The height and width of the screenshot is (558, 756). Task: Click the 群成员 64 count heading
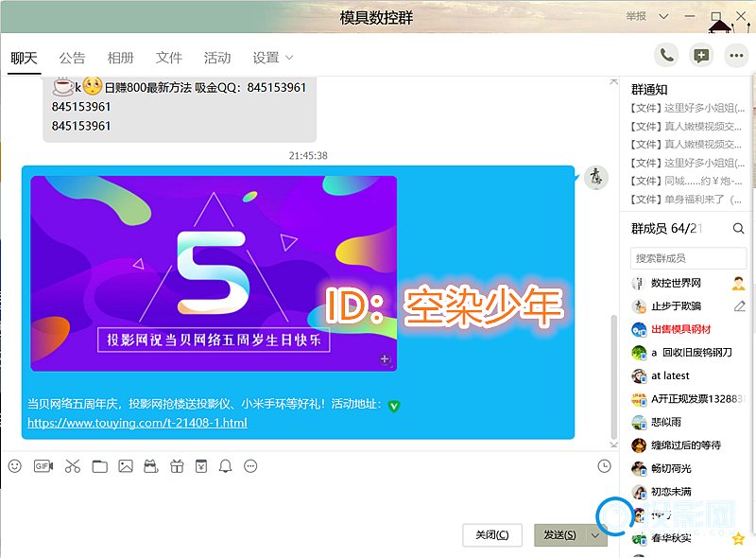(666, 228)
